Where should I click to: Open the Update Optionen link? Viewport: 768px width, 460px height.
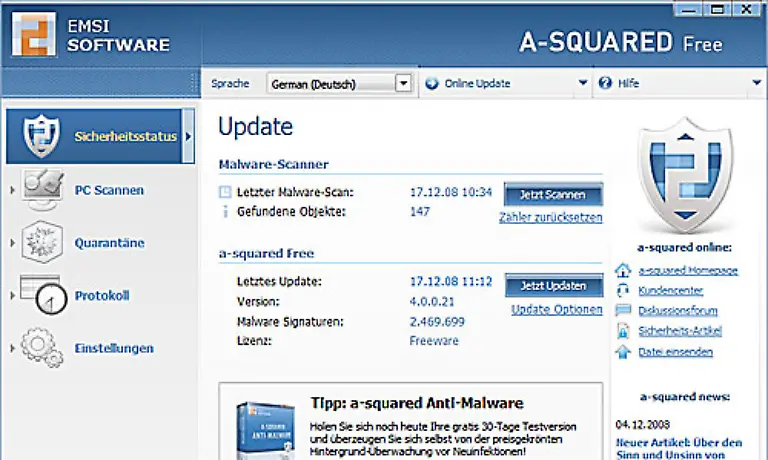[x=557, y=310]
